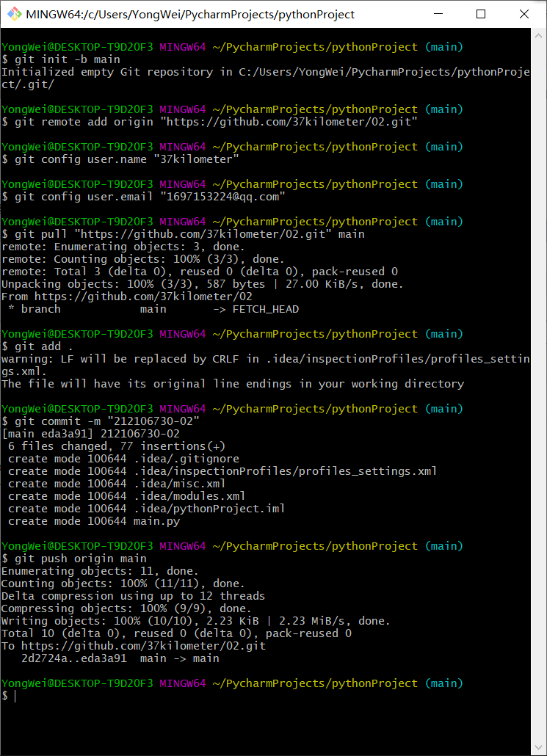Click 'Delta compression using up to 12 threads' line
Viewport: 547px width, 756px height.
(133, 596)
